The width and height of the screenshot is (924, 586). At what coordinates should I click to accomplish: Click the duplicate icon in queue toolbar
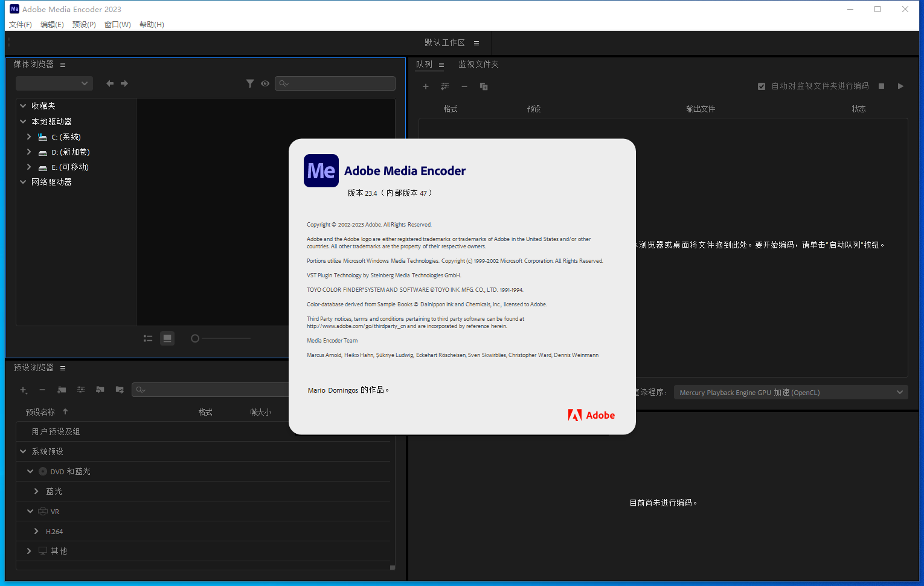(x=484, y=86)
